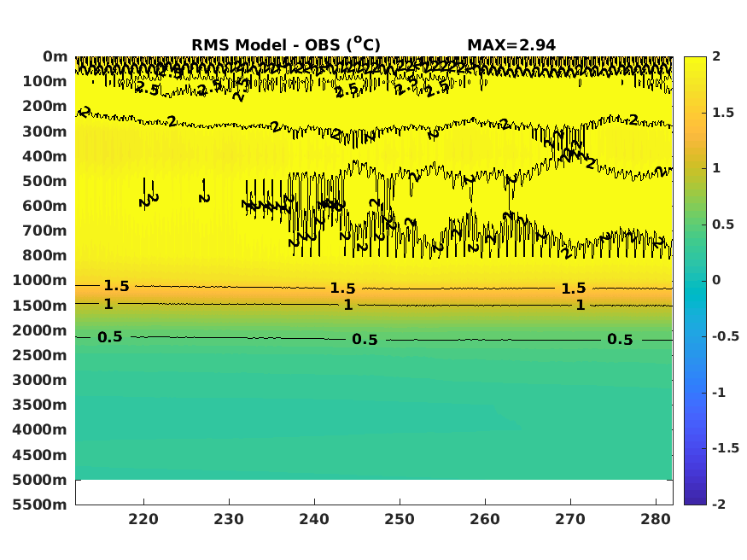Image resolution: width=747 pixels, height=560 pixels.
Task: Click the '0.5' contour label above 250 longitude
Action: click(x=365, y=340)
